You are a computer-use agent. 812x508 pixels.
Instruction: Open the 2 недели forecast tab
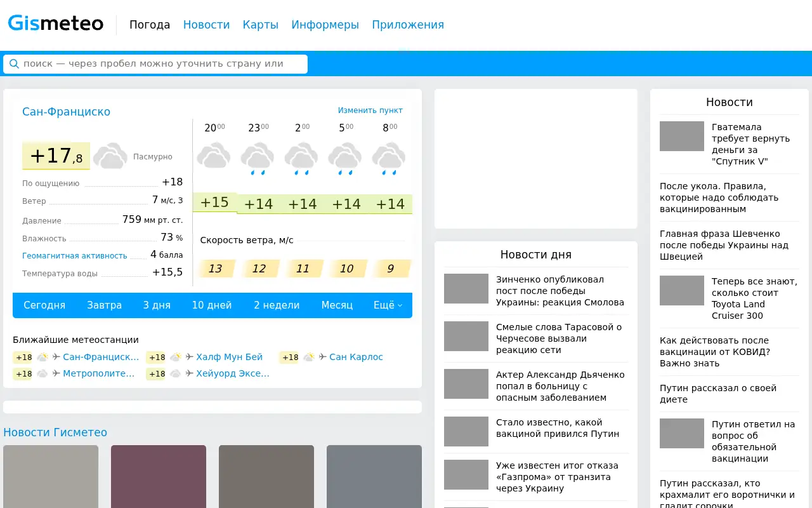click(277, 305)
